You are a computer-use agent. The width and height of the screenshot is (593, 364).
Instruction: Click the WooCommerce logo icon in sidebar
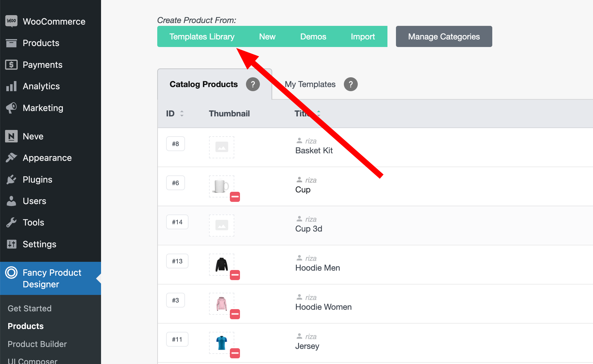pos(11,21)
